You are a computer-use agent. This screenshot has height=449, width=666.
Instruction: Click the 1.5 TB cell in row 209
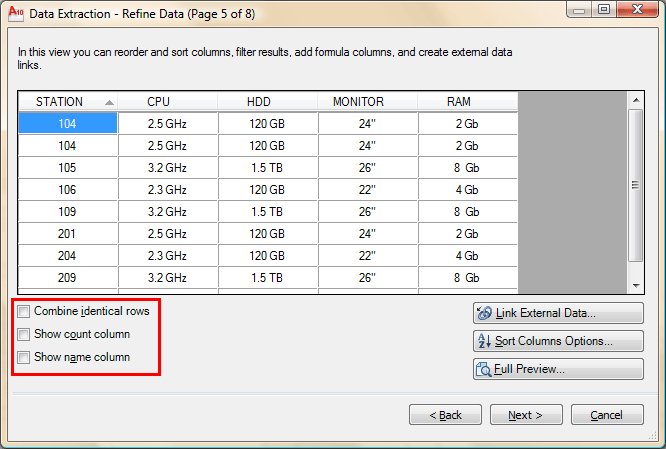click(268, 278)
